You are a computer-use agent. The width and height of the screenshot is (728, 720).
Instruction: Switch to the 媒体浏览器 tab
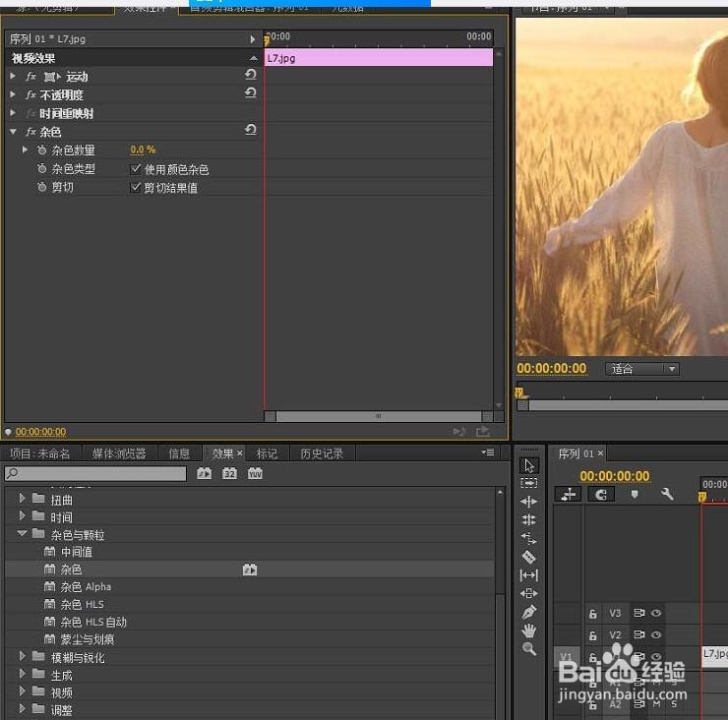[x=119, y=453]
